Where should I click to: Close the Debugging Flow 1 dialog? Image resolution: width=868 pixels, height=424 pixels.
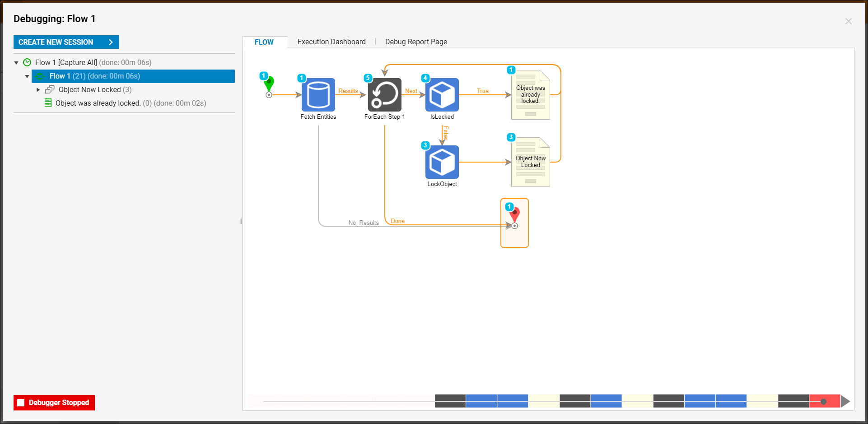[849, 21]
